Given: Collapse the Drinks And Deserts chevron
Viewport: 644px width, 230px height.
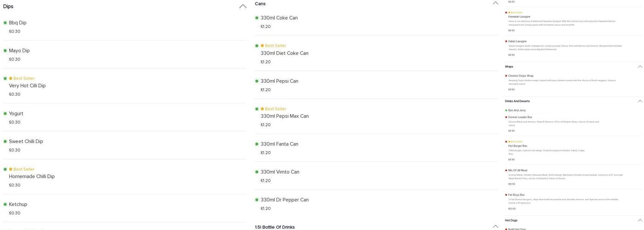Looking at the screenshot, I should 640,101.
